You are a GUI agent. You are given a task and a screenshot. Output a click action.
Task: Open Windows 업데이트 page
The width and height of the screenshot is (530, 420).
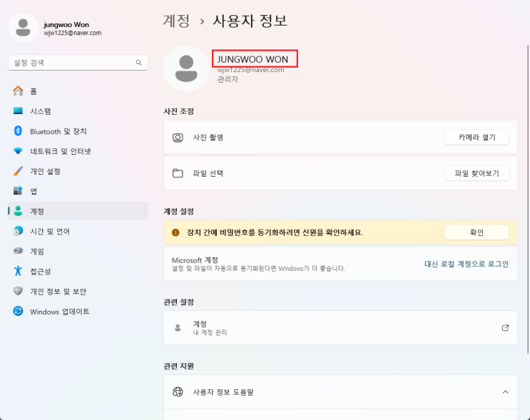(78, 311)
